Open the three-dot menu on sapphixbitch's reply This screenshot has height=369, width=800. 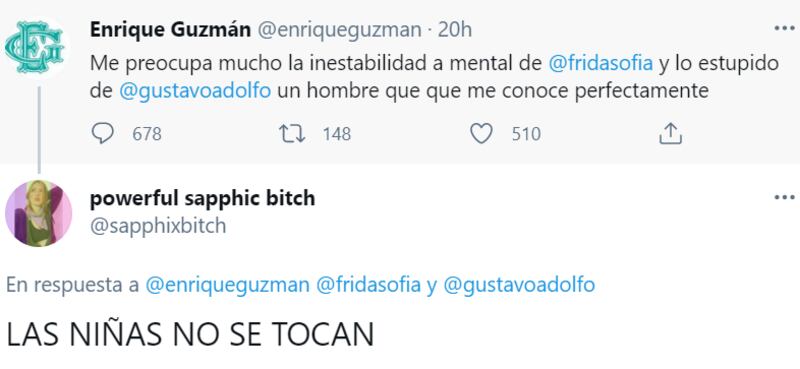pos(784,197)
